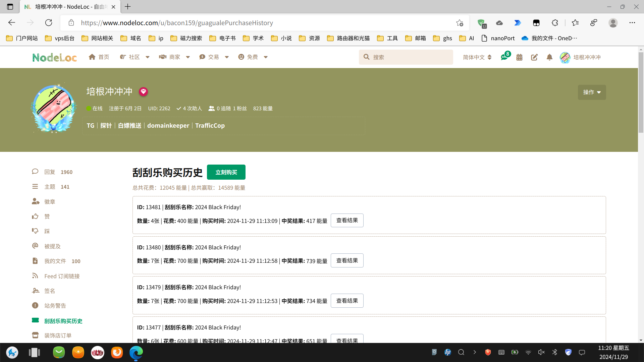Screen dimensions: 644x362
Task: Launch Edge from the taskbar
Action: pyautogui.click(x=136, y=352)
